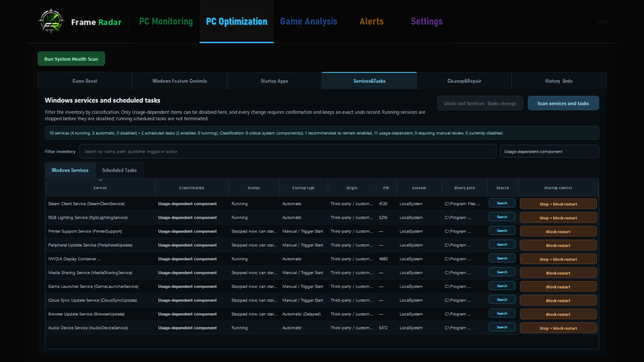Search for Game Launcher Service
This screenshot has height=362, width=644.
(x=502, y=286)
